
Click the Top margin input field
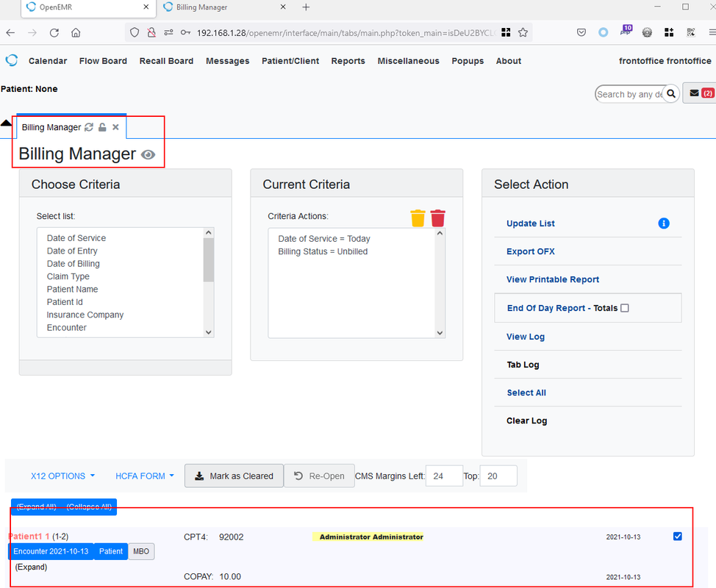coord(498,476)
